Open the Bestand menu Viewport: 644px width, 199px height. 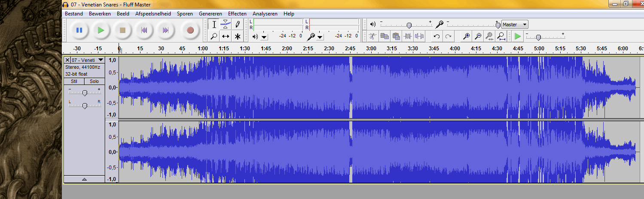coord(74,14)
